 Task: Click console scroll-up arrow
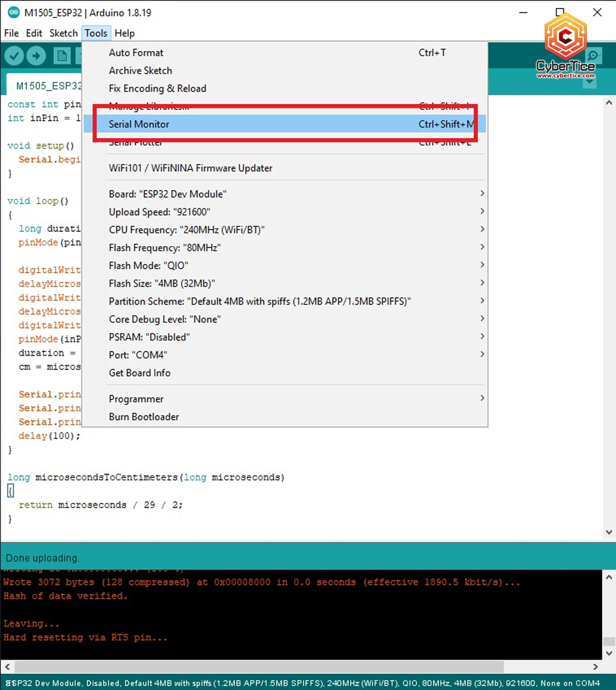[x=609, y=577]
